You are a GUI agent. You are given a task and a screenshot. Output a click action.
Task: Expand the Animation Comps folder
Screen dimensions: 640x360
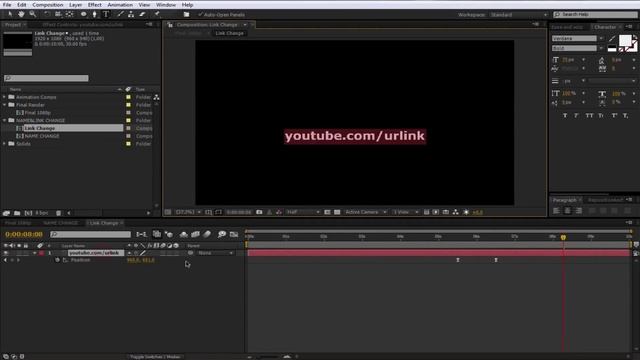(4, 97)
